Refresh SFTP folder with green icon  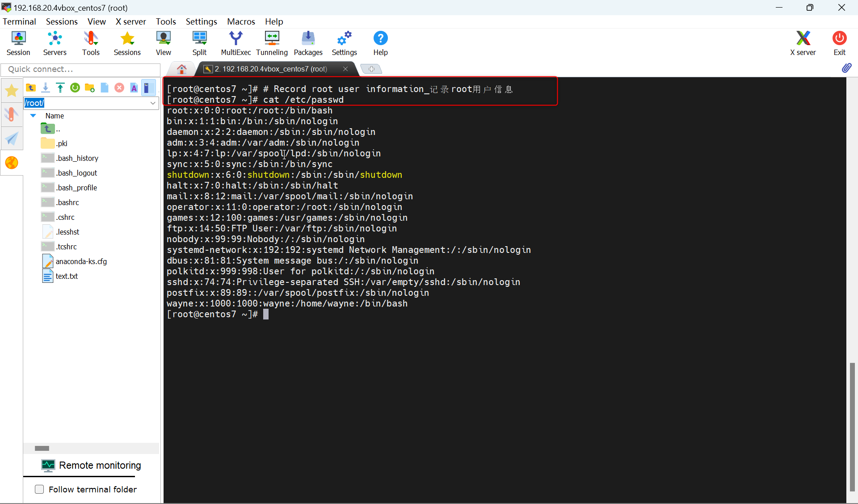(x=75, y=88)
